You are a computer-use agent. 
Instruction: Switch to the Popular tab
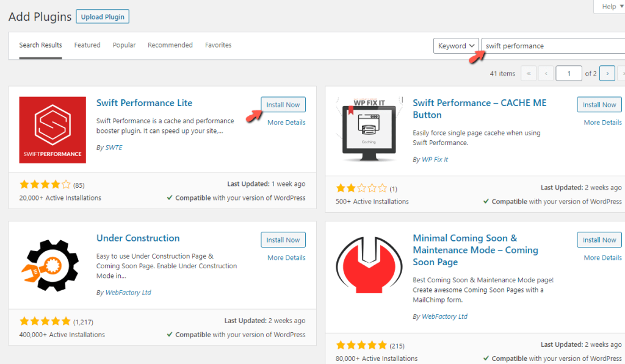tap(124, 45)
